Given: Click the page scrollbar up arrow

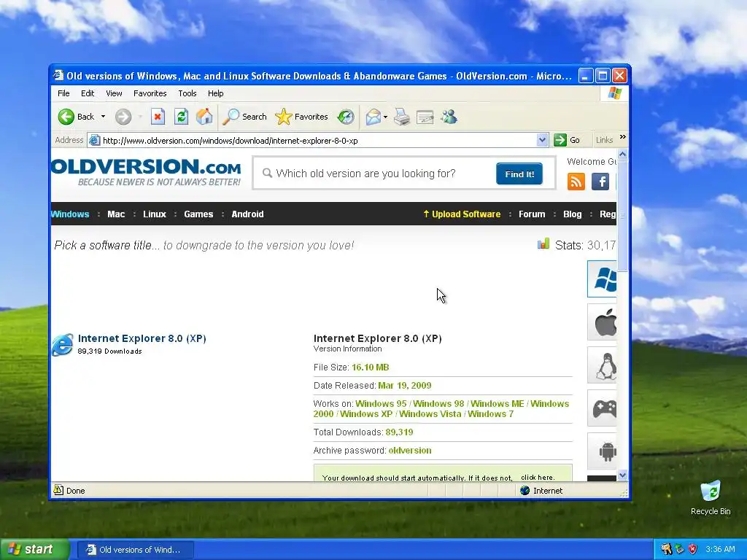Looking at the screenshot, I should click(622, 155).
